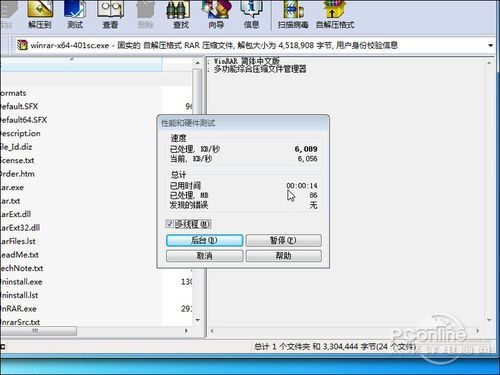Click the 取消 (Cancel) button
The width and height of the screenshot is (500, 375).
coord(204,256)
